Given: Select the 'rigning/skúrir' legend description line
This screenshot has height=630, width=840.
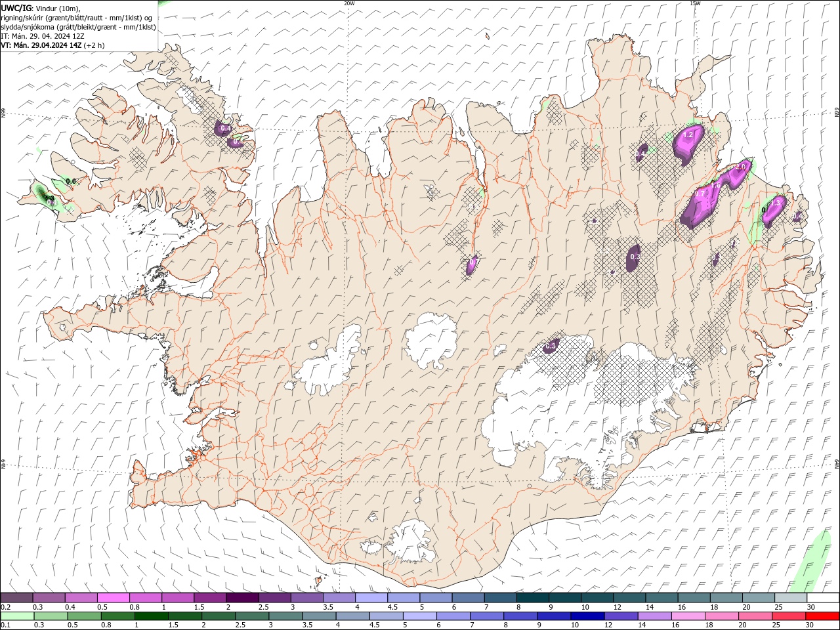Looking at the screenshot, I should pyautogui.click(x=77, y=18).
